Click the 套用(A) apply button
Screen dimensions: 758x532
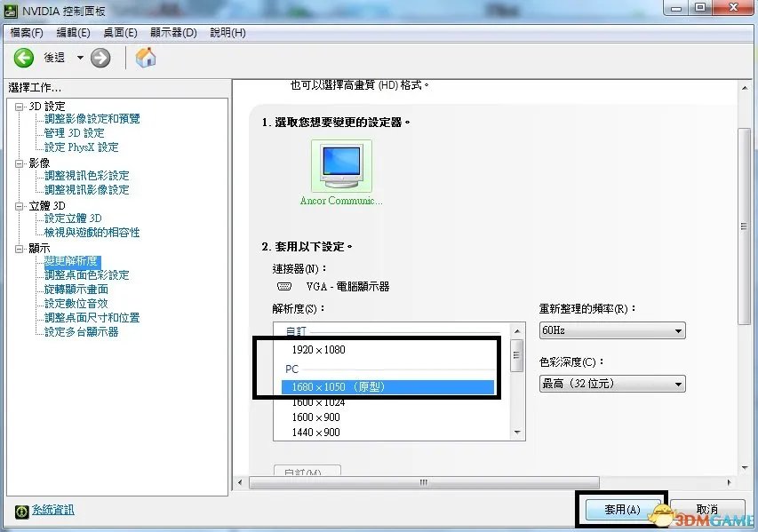click(x=622, y=510)
